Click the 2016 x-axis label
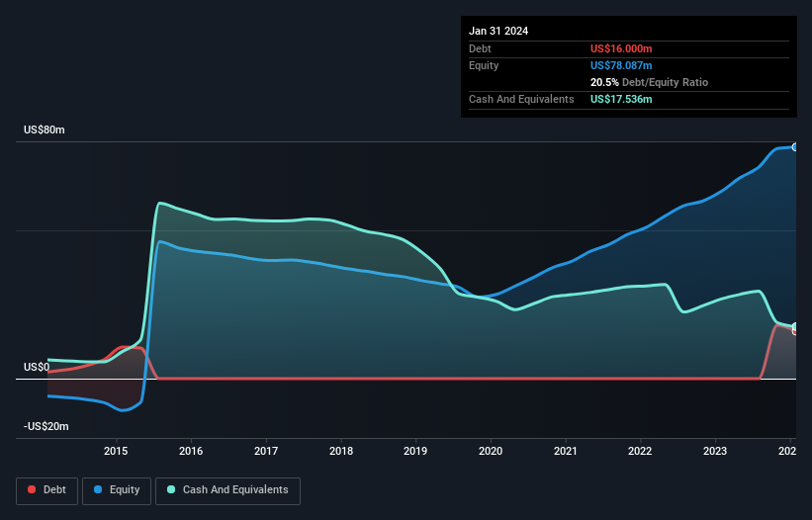812x520 pixels. point(191,451)
